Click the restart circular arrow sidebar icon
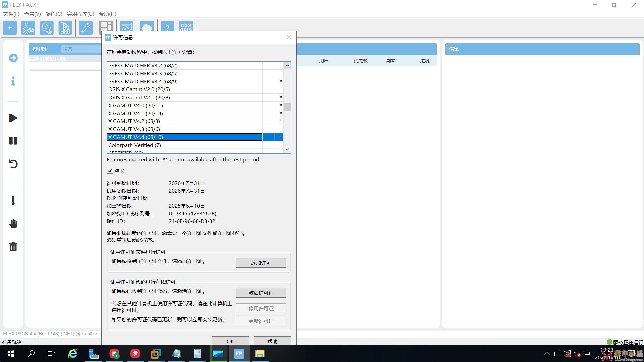 (13, 164)
